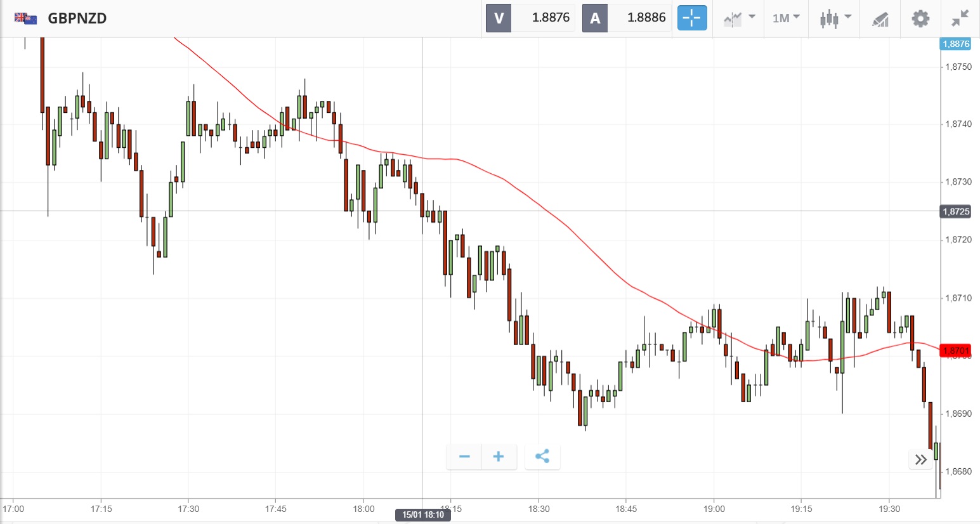Click the 15/01 18:10 crosshair time label
This screenshot has height=524, width=980.
coord(423,514)
